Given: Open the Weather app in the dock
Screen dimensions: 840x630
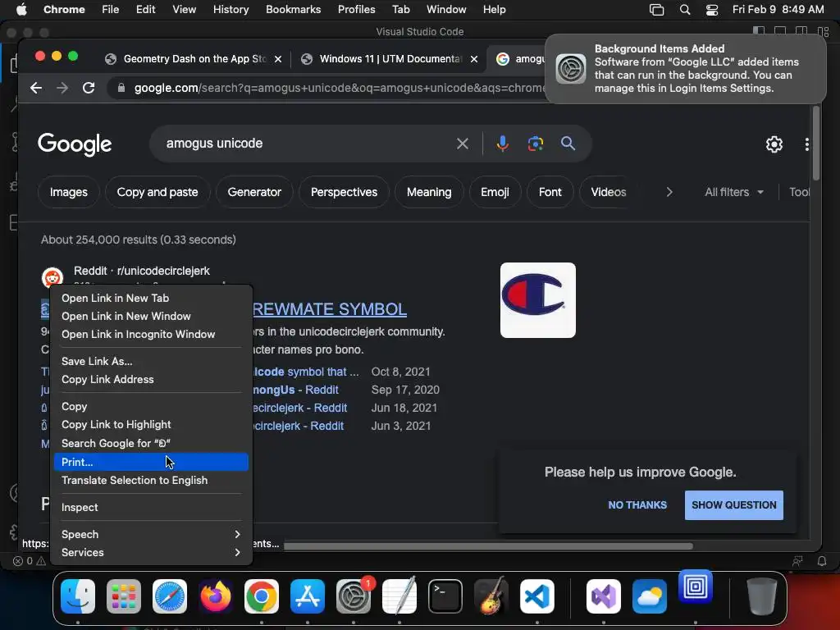Looking at the screenshot, I should point(650,596).
